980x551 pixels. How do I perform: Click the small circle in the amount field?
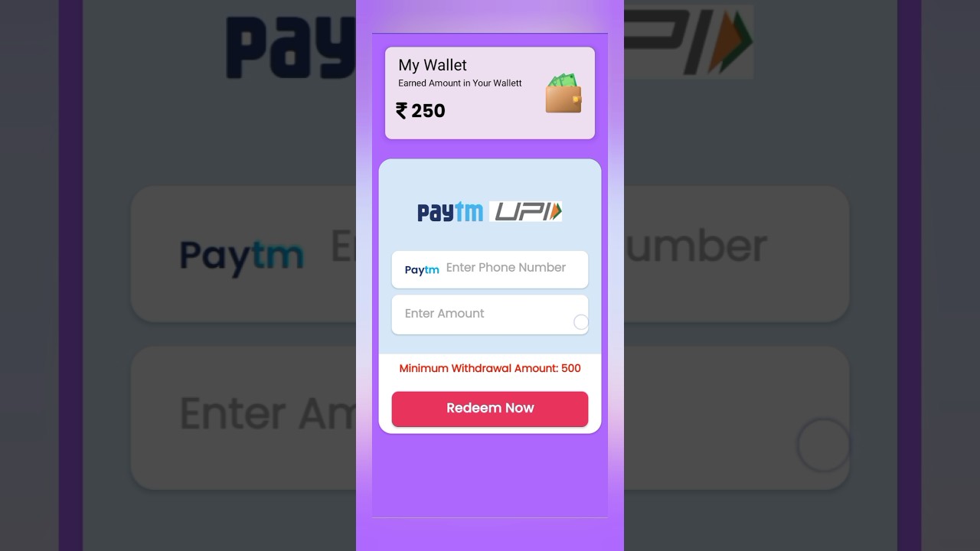581,322
